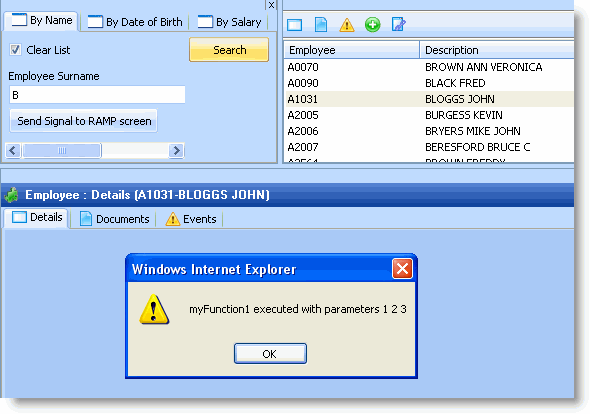This screenshot has width=590, height=414.
Task: Click BLACK FRED description cell
Action: (x=455, y=83)
